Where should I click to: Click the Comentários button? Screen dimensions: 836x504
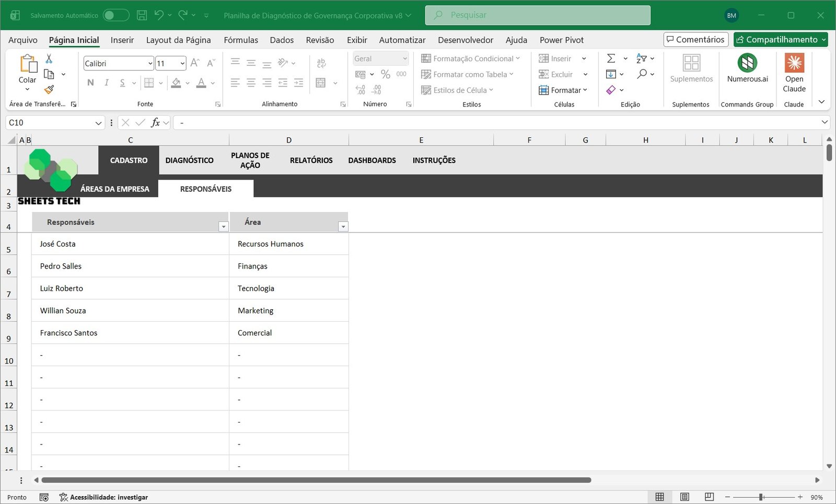click(695, 40)
